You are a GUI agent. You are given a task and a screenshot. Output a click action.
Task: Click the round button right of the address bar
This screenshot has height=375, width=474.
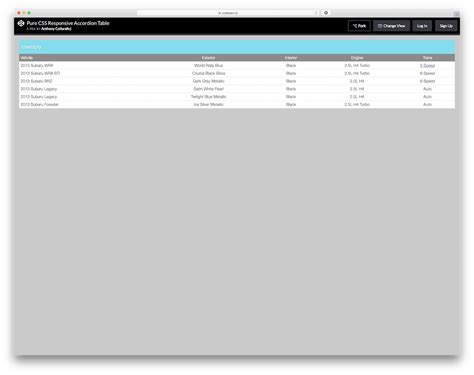tap(326, 13)
